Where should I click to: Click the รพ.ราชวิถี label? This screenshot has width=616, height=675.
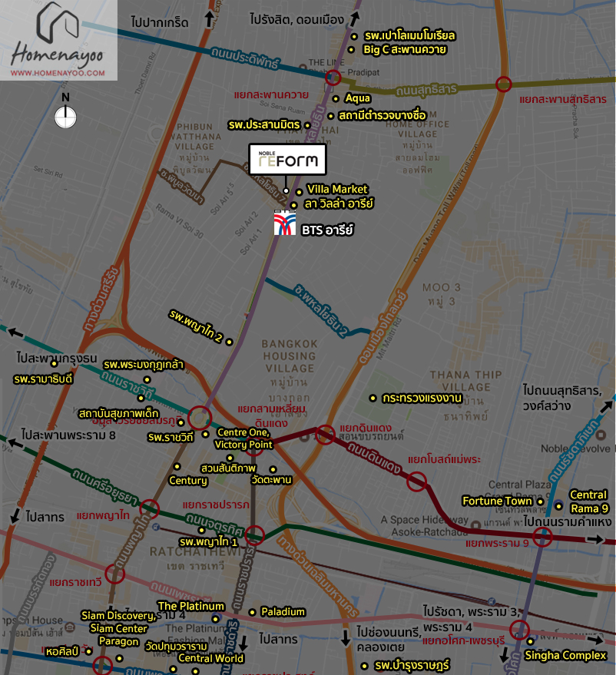pyautogui.click(x=171, y=438)
